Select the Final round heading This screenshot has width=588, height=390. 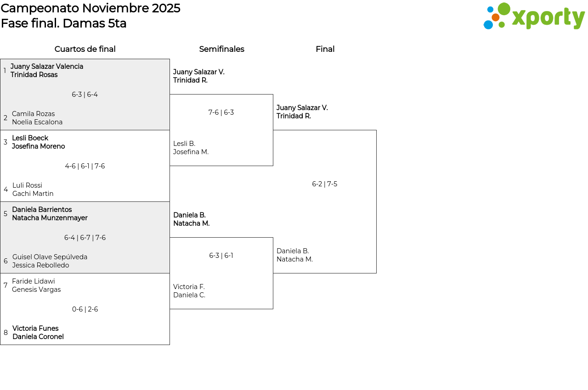tap(325, 49)
